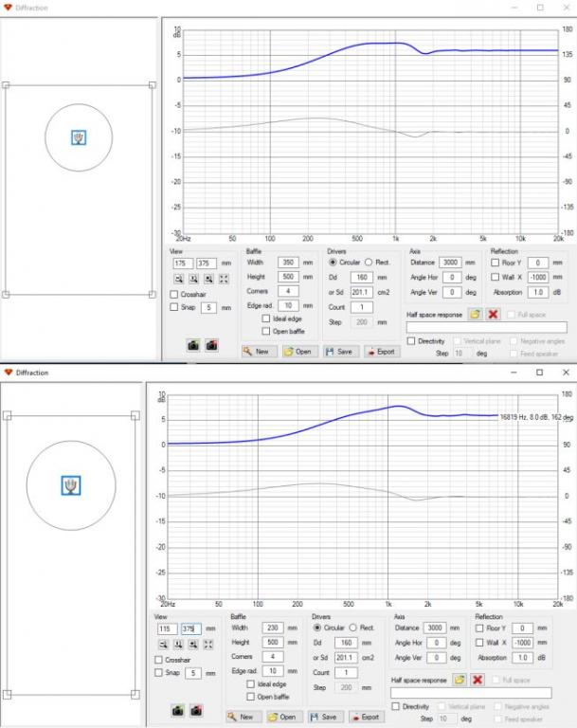Click the folder icon beside Half space response, lower window
This screenshot has width=577, height=728.
pos(460,680)
